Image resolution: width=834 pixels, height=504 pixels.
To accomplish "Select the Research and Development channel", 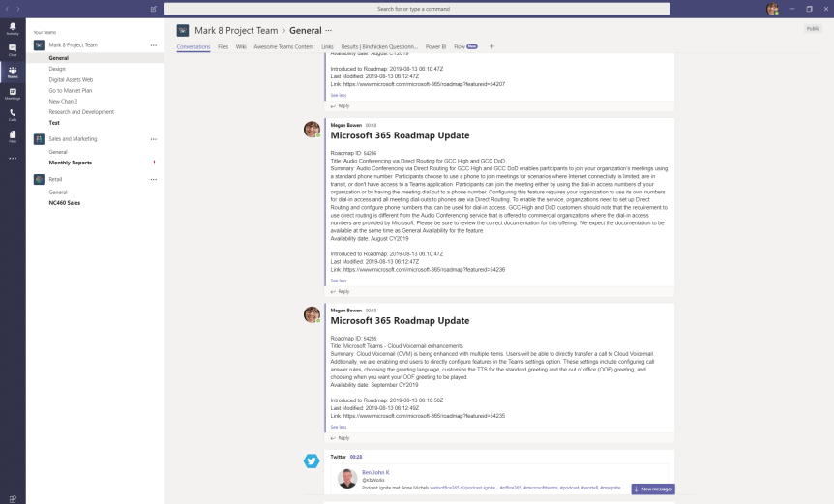I will tap(81, 111).
